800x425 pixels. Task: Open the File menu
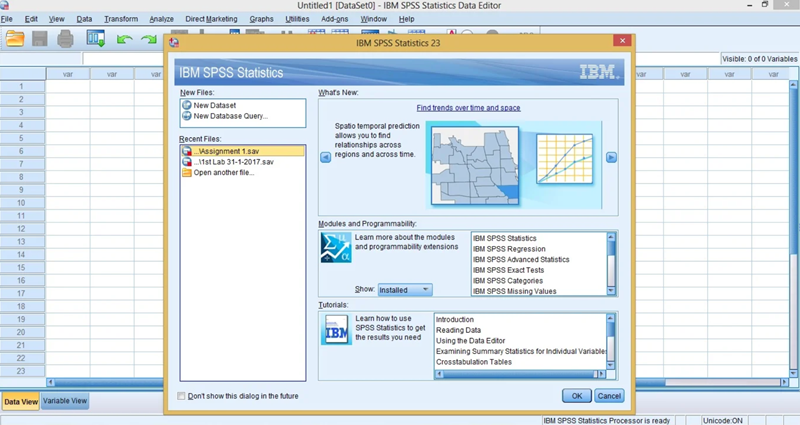coord(7,19)
